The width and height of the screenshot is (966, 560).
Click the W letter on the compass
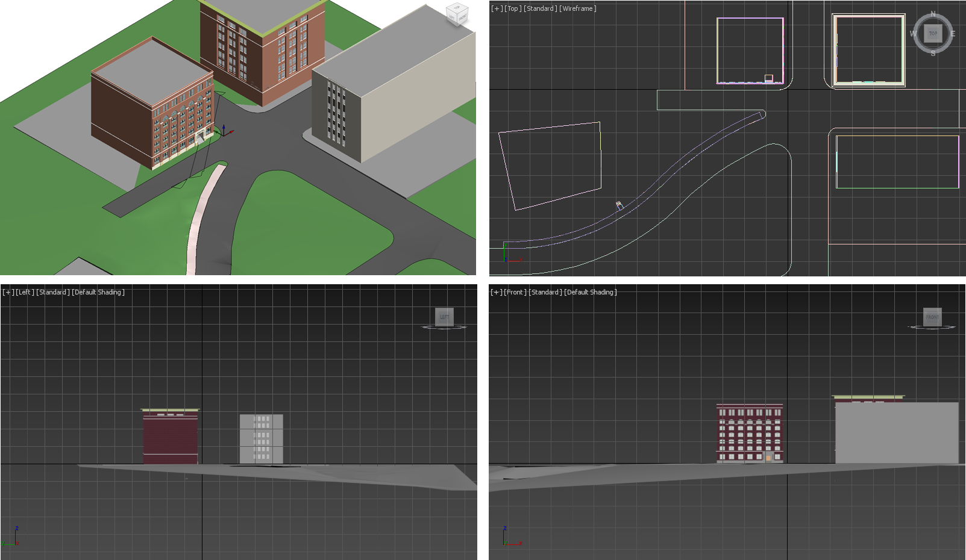(x=914, y=33)
